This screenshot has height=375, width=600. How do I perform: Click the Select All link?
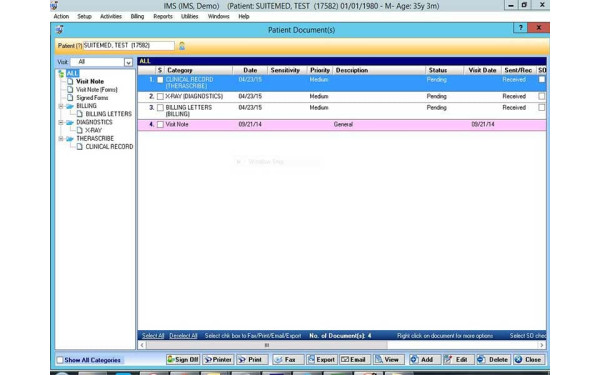click(x=153, y=336)
